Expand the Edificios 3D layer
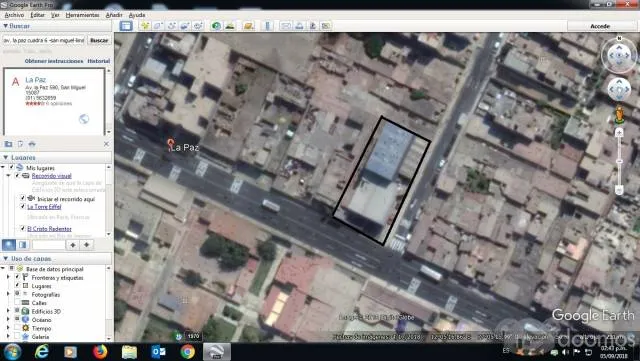Viewport: 640px width, 361px height. pyautogui.click(x=8, y=311)
